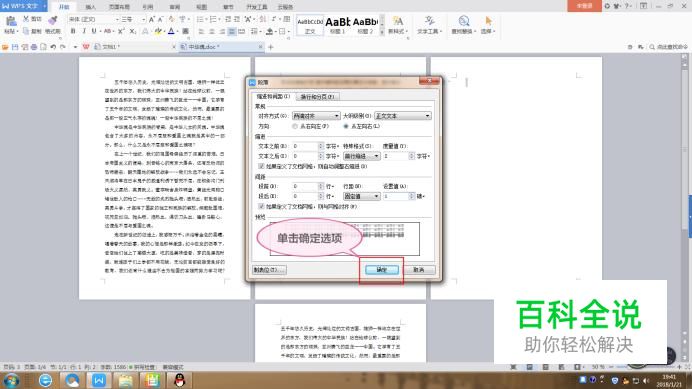Select the Format Painter brush icon
The width and height of the screenshot is (692, 389).
pos(53,20)
